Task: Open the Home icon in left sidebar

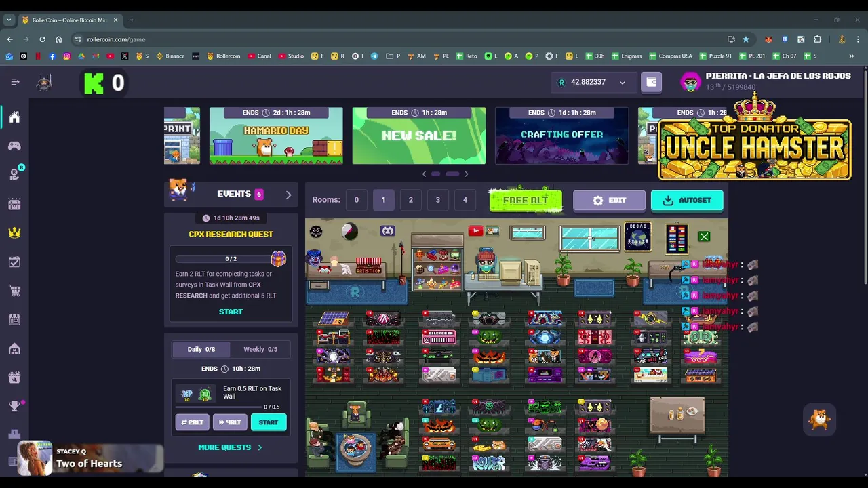Action: pyautogui.click(x=14, y=117)
